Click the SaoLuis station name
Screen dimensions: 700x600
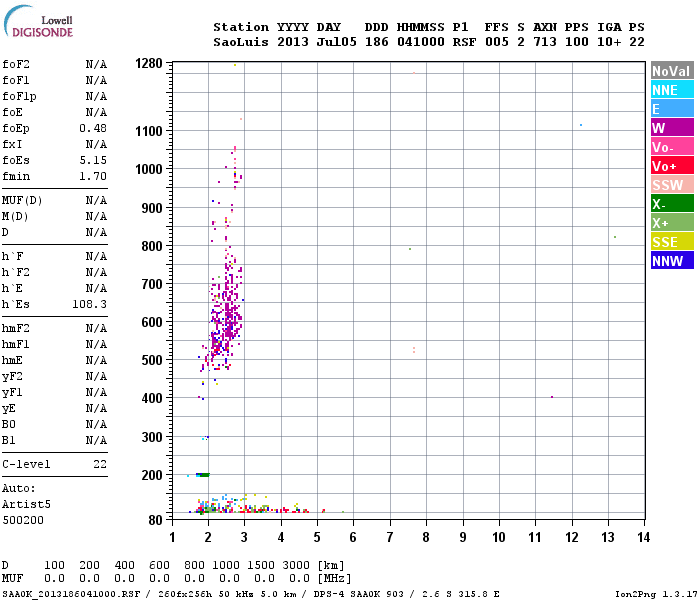241,42
